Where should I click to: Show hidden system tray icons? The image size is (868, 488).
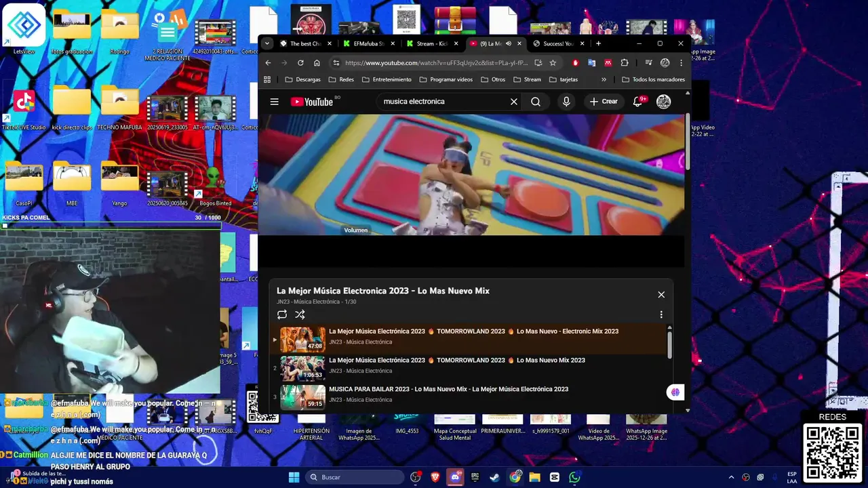731,477
